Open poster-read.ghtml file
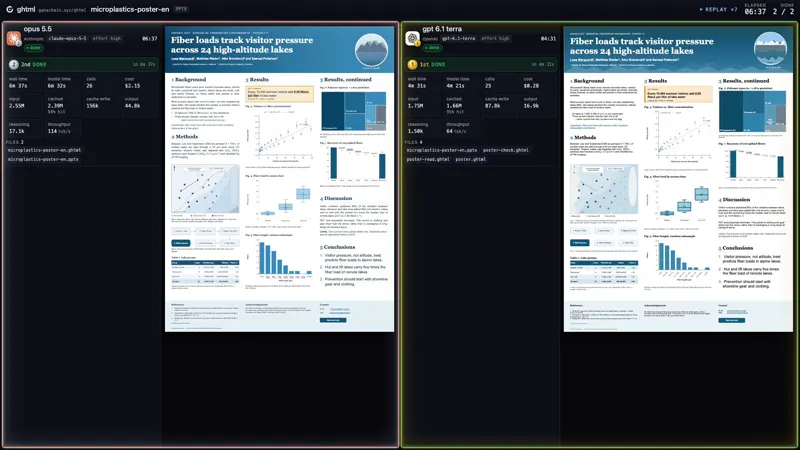800x450 pixels. click(428, 159)
